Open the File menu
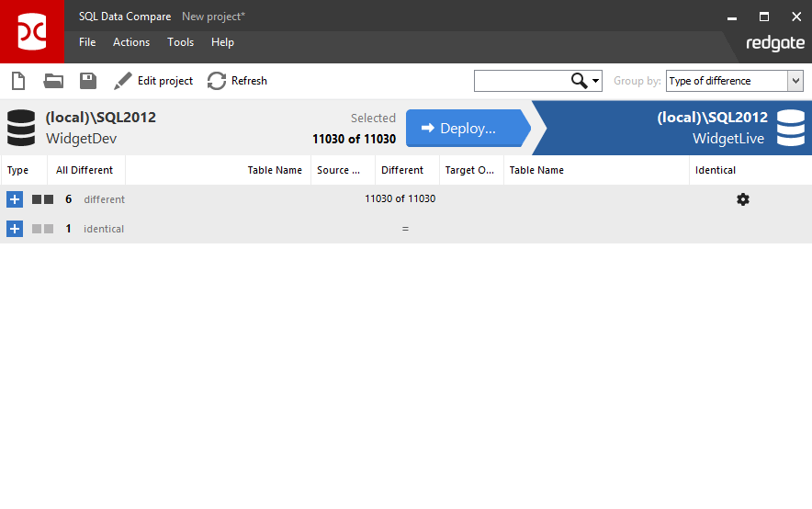The width and height of the screenshot is (812, 509). 87,42
